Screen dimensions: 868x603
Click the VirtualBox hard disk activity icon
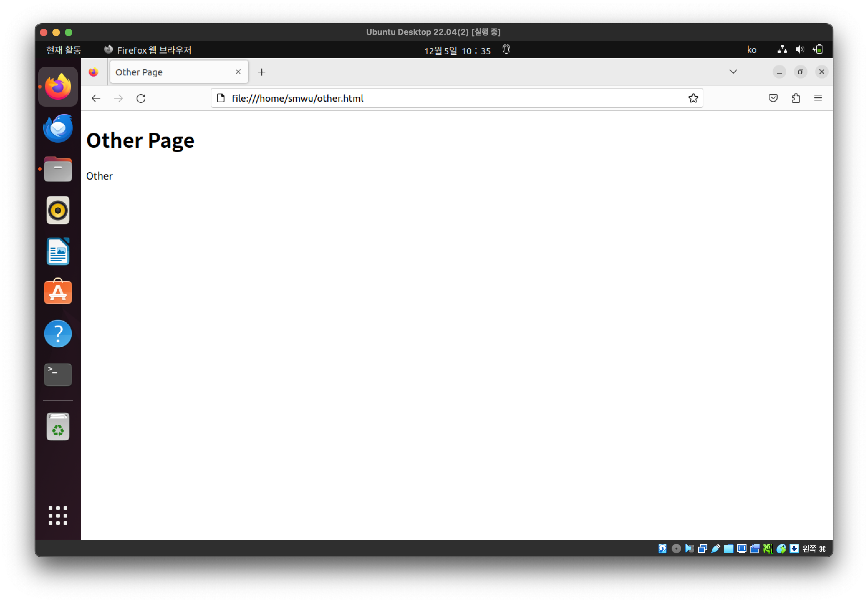662,549
